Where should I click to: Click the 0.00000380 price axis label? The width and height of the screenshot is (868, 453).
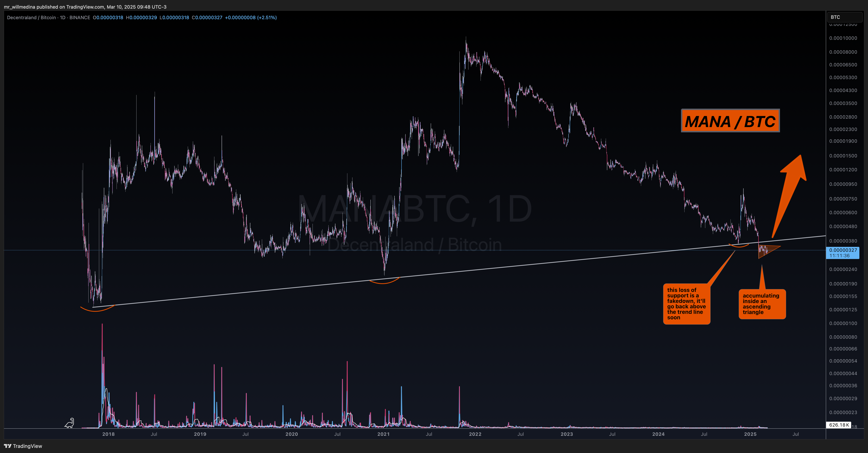point(843,241)
